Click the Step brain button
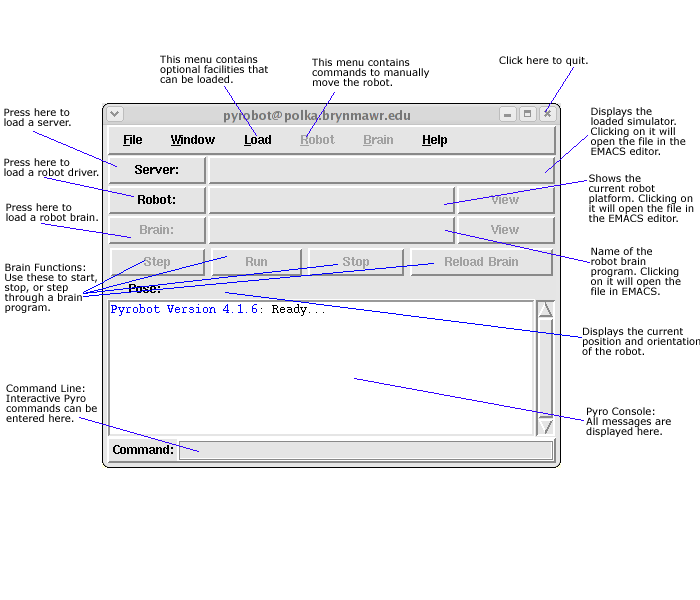 [x=157, y=262]
